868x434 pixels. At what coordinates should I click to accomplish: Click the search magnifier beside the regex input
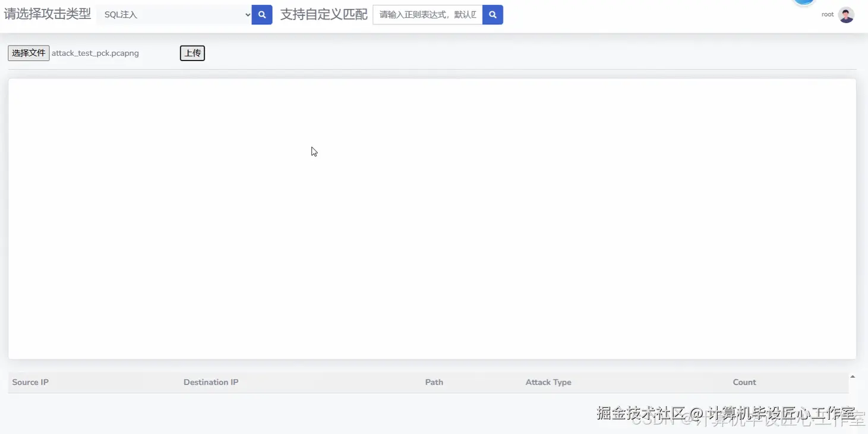[493, 14]
